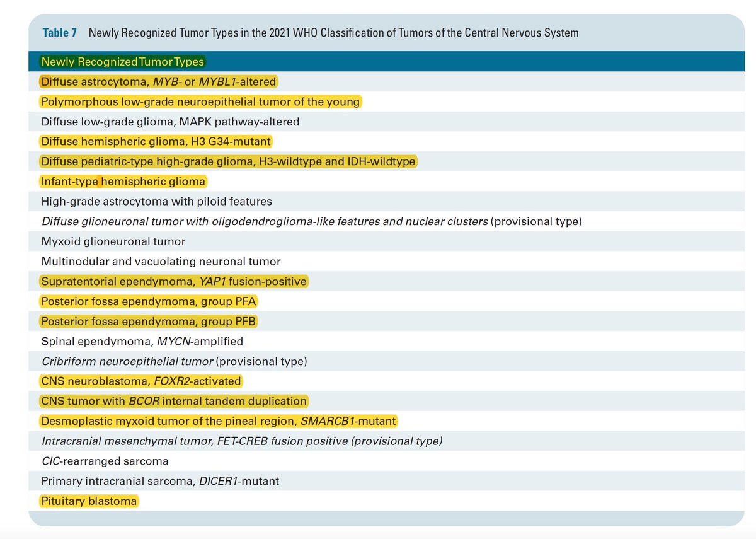Select 'Posterior fossa ependymoma, group PFB'
The image size is (756, 539).
149,322
